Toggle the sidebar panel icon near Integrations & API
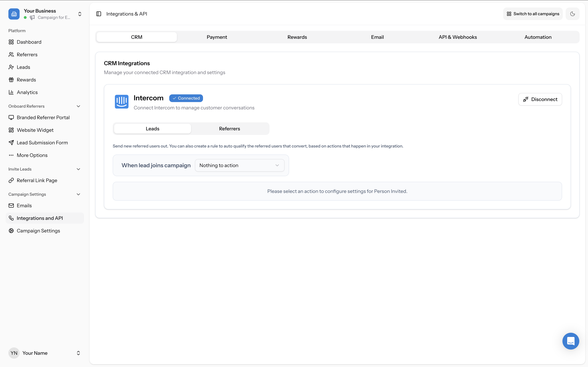Image resolution: width=588 pixels, height=367 pixels. (99, 14)
